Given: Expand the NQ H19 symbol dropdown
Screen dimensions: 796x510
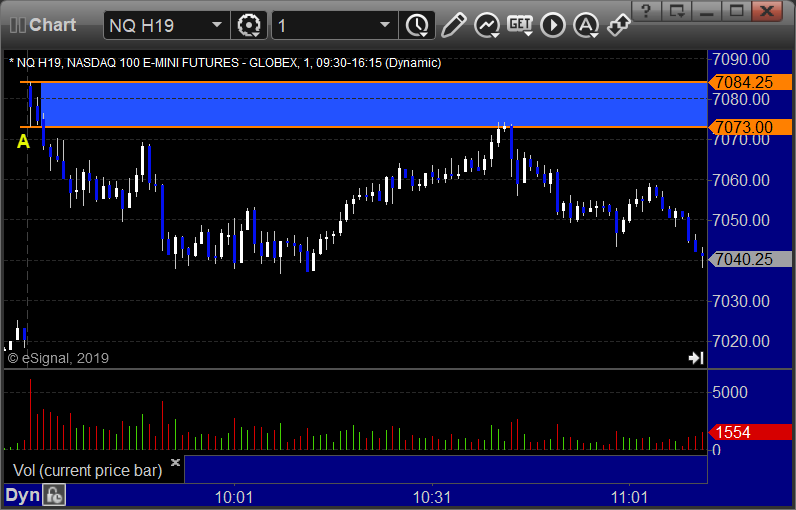Looking at the screenshot, I should [217, 25].
